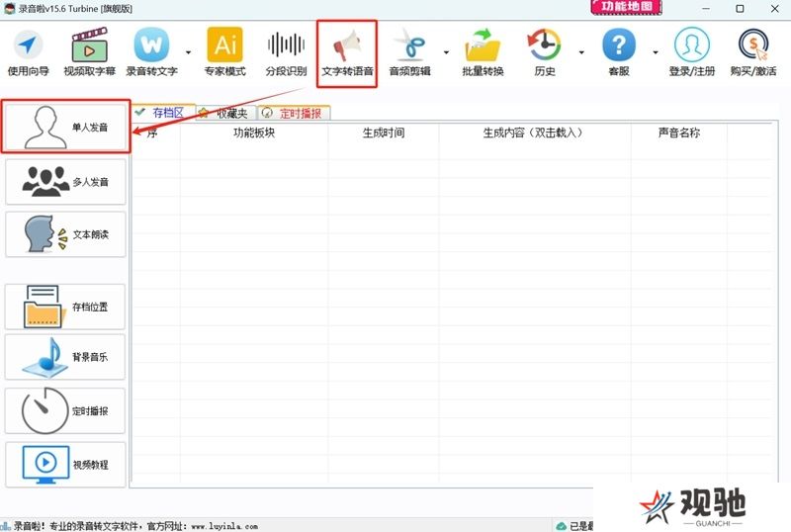791x532 pixels.
Task: Expand the 录音转文字 dropdown arrow
Action: point(188,52)
